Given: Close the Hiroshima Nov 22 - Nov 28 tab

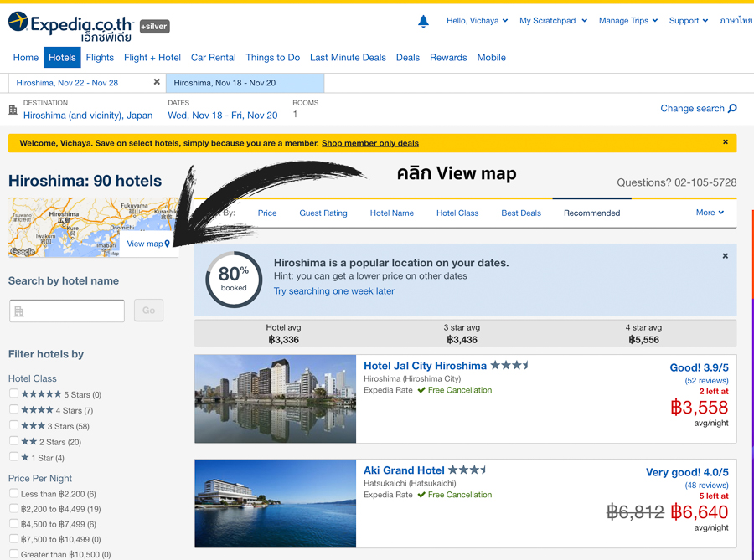Looking at the screenshot, I should point(157,82).
